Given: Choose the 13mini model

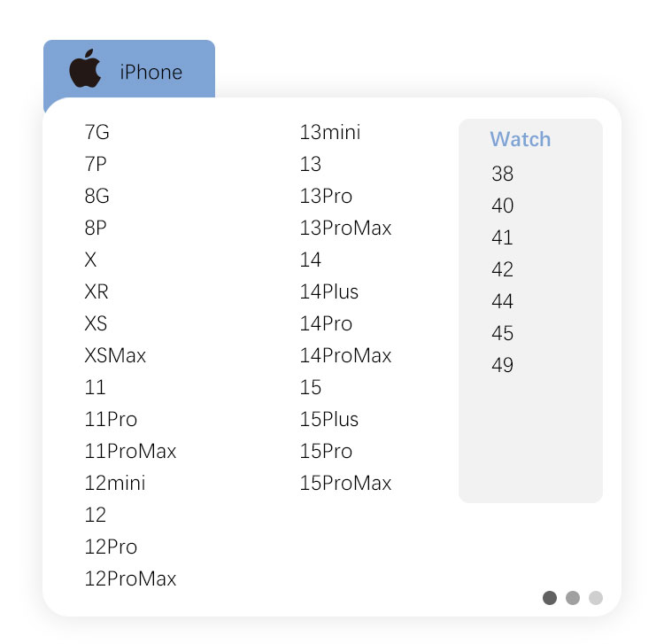Looking at the screenshot, I should click(x=330, y=133).
